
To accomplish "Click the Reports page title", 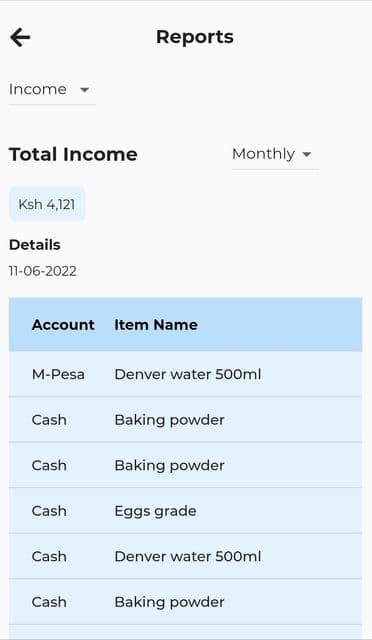I will (x=195, y=37).
